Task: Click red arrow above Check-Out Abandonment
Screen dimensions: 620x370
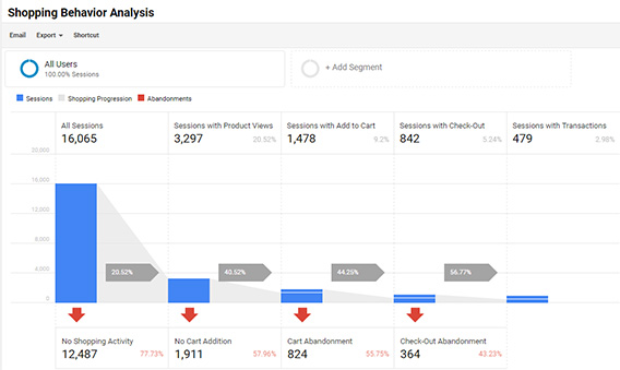Action: click(x=415, y=315)
